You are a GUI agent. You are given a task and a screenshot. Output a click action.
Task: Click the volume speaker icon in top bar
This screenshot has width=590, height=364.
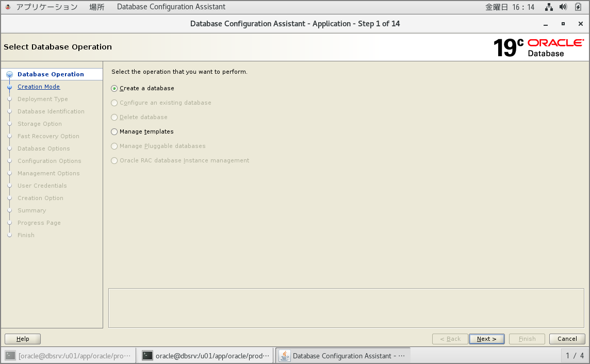(x=563, y=7)
